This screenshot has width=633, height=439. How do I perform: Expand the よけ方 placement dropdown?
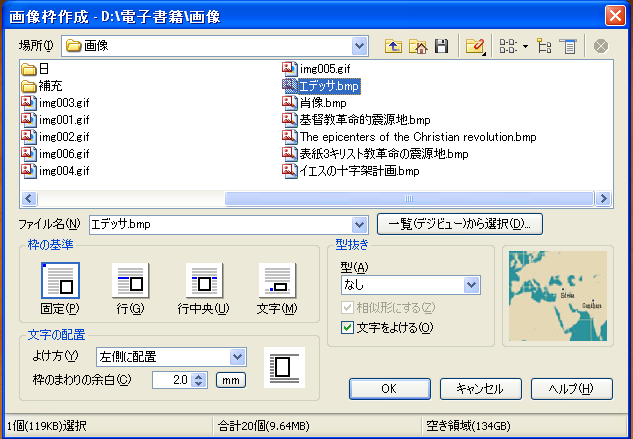point(237,356)
